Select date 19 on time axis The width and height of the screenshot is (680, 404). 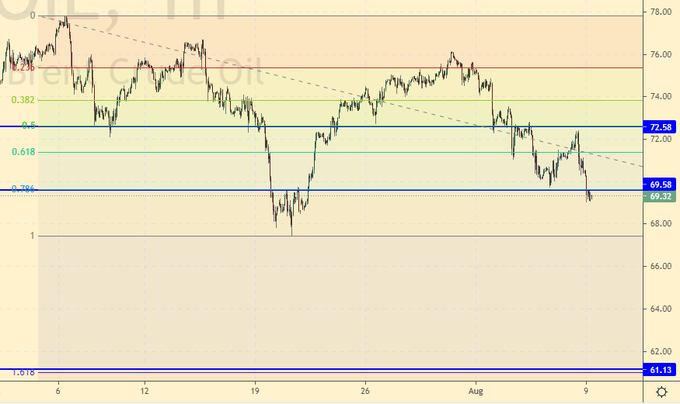(x=255, y=390)
